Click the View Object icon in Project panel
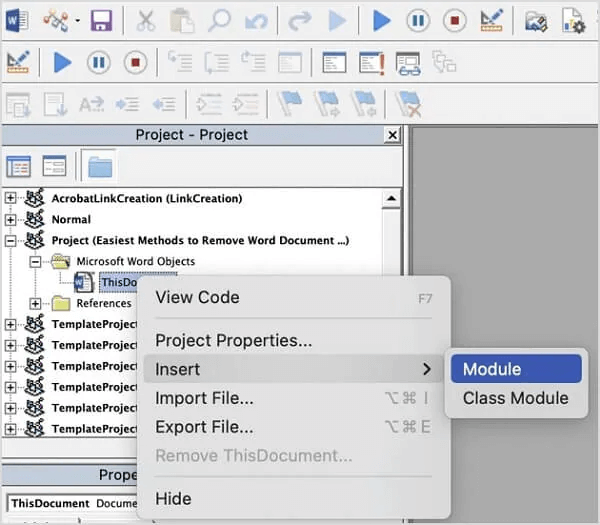Viewport: 600px width, 525px height. tap(54, 166)
